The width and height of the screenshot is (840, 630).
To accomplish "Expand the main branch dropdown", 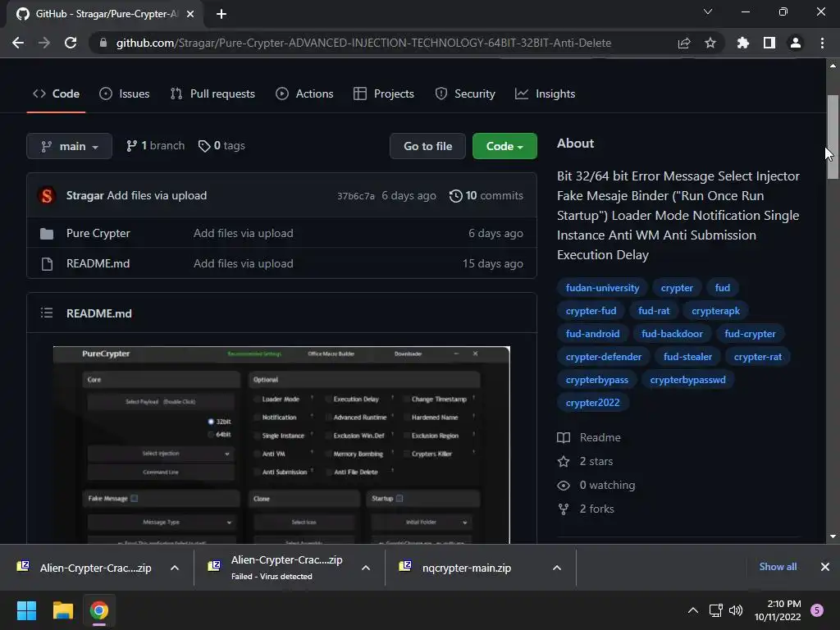I will point(69,146).
